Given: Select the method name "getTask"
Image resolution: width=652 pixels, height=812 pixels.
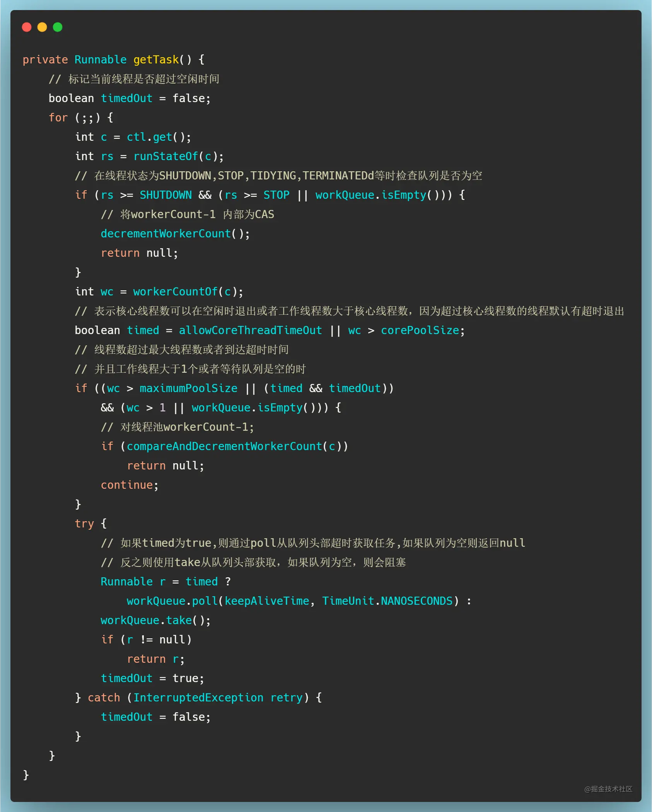Looking at the screenshot, I should coord(156,60).
